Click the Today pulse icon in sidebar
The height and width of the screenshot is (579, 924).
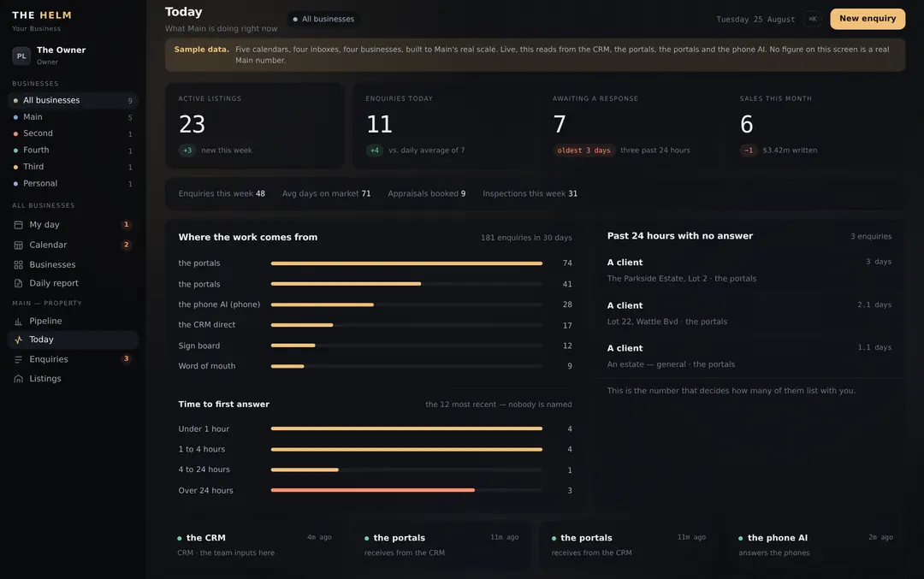tap(18, 340)
